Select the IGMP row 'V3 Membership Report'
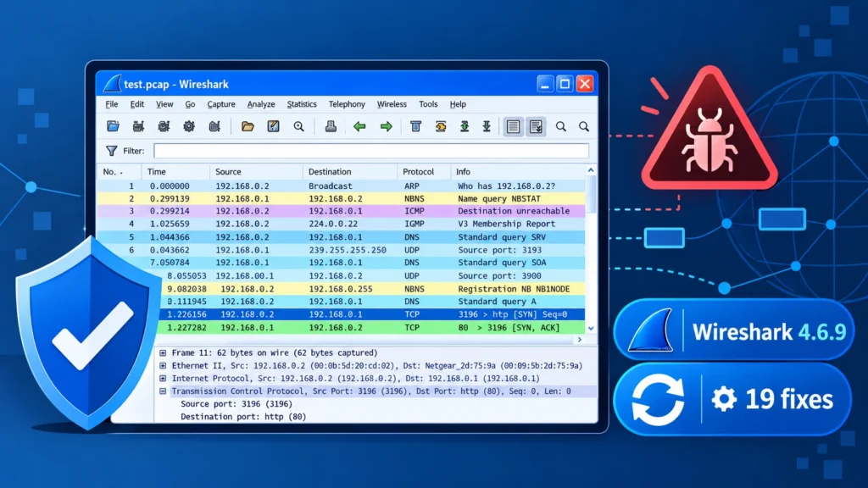The width and height of the screenshot is (868, 488). point(341,224)
